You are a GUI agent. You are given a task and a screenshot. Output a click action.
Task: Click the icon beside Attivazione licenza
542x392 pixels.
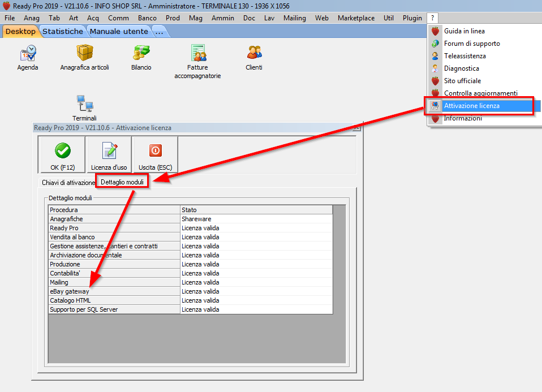tap(435, 106)
